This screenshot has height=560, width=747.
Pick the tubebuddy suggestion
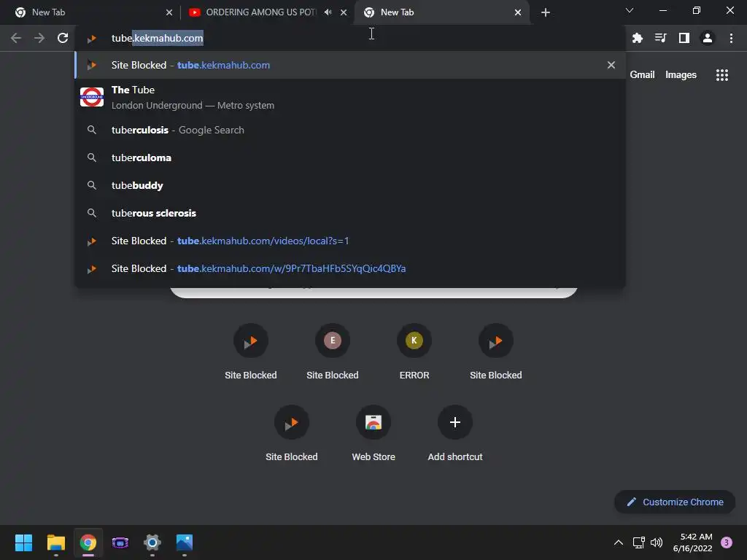[x=350, y=185]
